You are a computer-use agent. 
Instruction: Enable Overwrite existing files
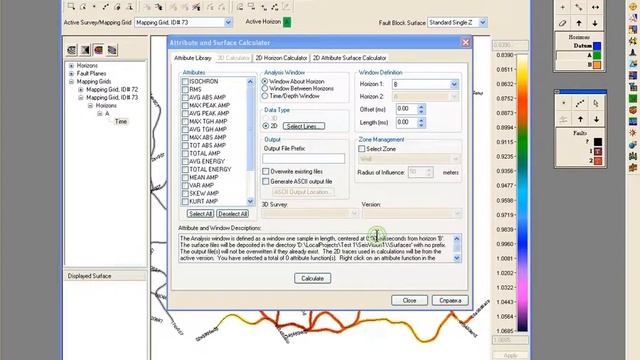tap(266, 171)
